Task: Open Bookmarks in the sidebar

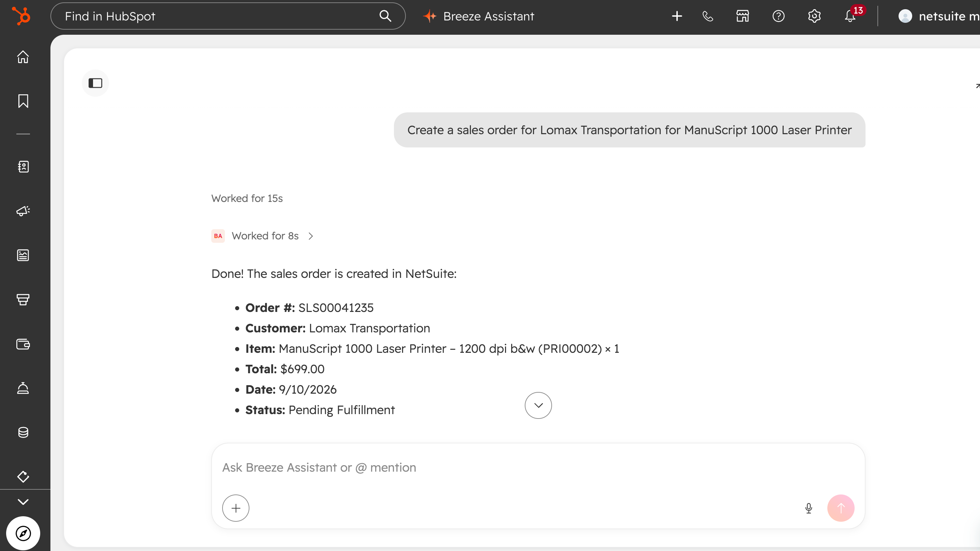Action: 23,101
